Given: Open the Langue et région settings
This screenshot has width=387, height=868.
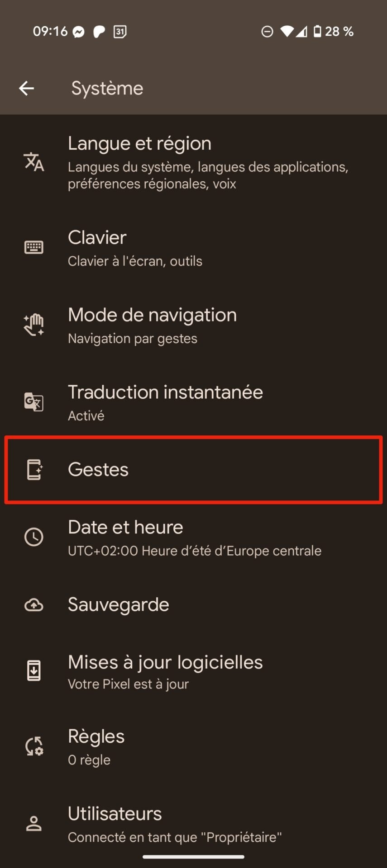Looking at the screenshot, I should tap(193, 162).
